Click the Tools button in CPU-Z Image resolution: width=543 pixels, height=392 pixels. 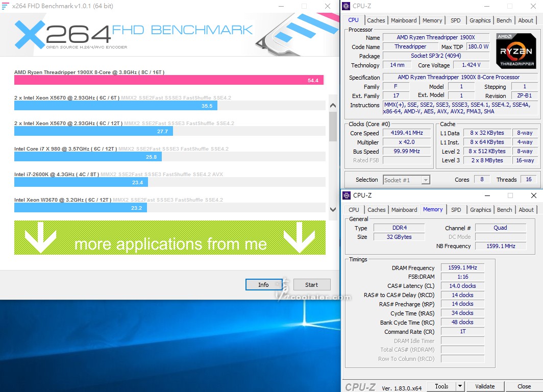click(x=441, y=386)
